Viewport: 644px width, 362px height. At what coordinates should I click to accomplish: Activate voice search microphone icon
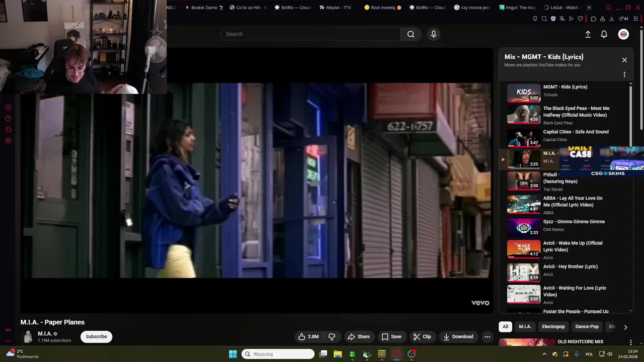click(434, 34)
